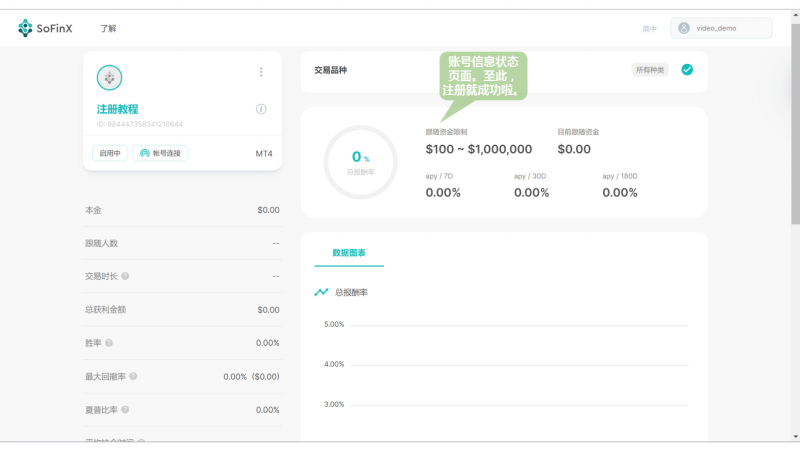Click the 启用中 status button
800x450 pixels.
tap(110, 153)
